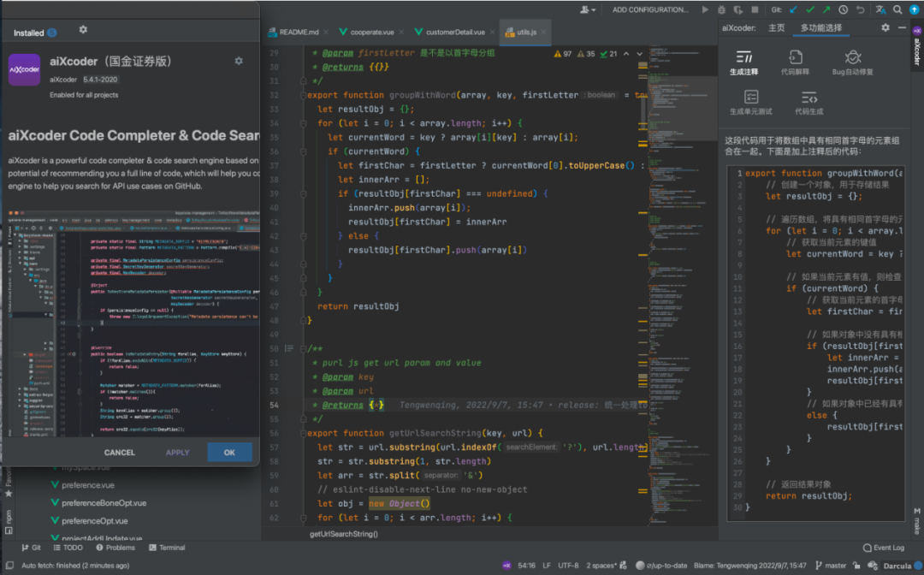Viewport: 924px width, 575px height.
Task: Close the utils.js tab
Action: (x=543, y=33)
